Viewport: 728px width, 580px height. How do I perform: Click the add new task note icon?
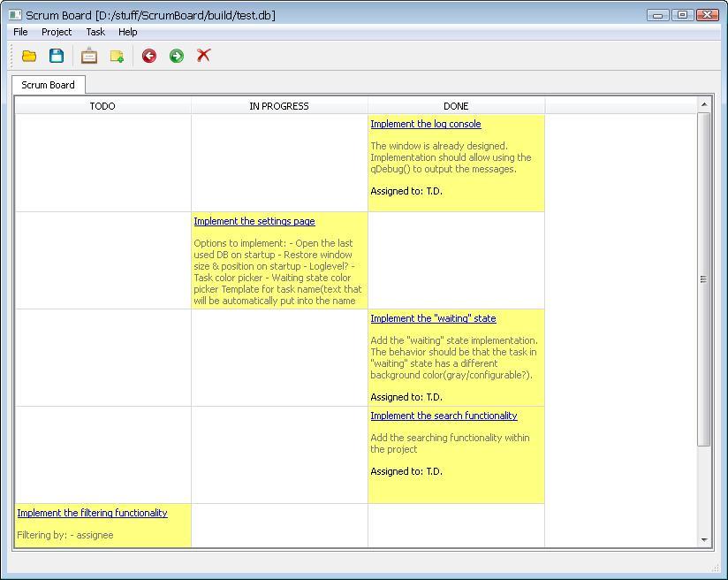(x=117, y=56)
